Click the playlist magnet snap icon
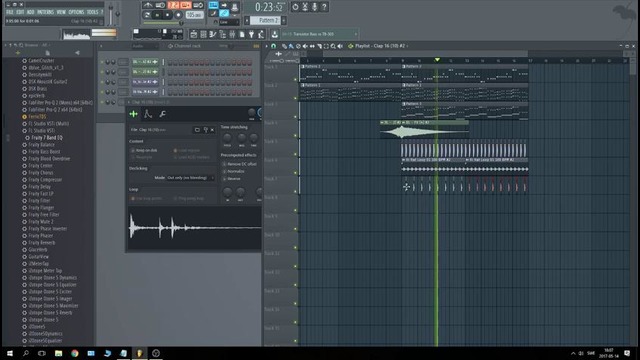This screenshot has width=640, height=360. click(x=273, y=46)
